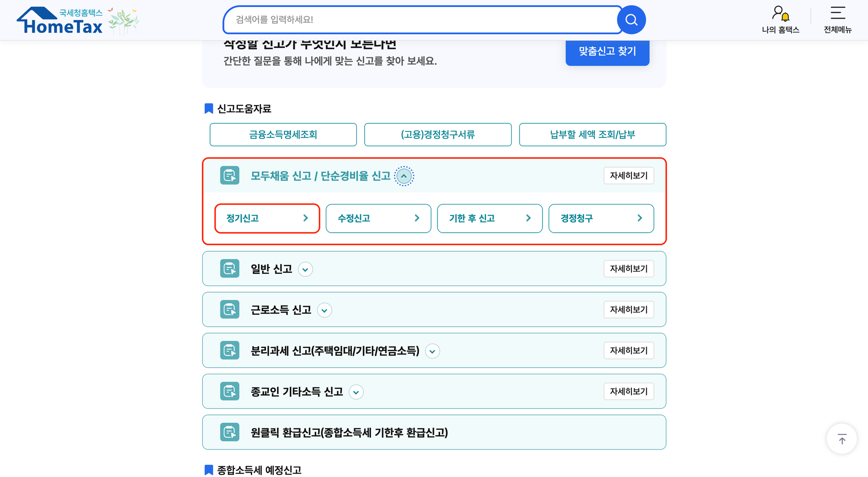
Task: Open 금융소득명세조회 link button
Action: coord(283,135)
